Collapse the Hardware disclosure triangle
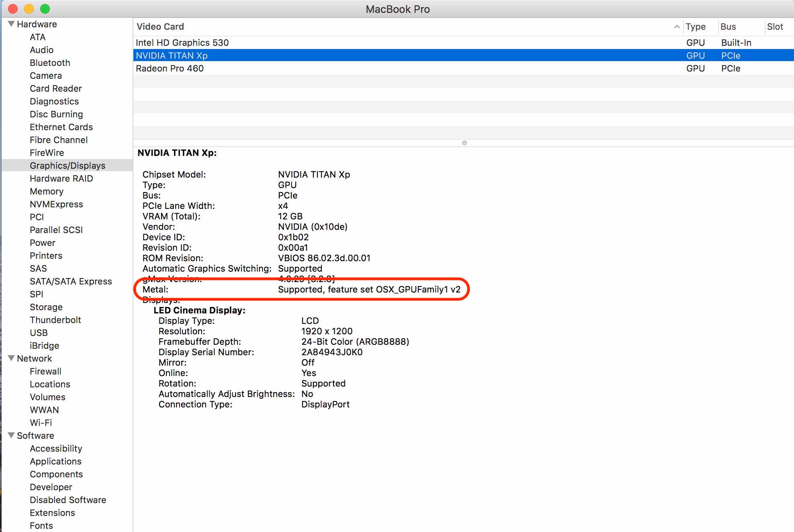The width and height of the screenshot is (794, 532). pyautogui.click(x=11, y=24)
